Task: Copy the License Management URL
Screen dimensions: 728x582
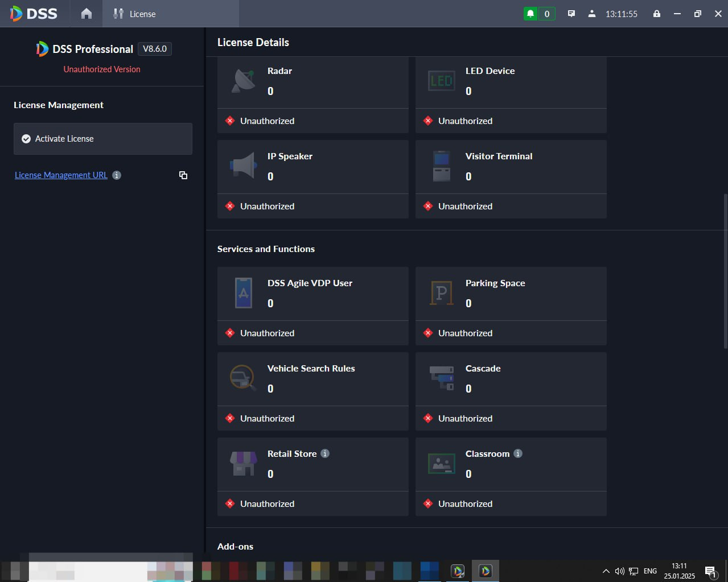Action: [x=183, y=175]
